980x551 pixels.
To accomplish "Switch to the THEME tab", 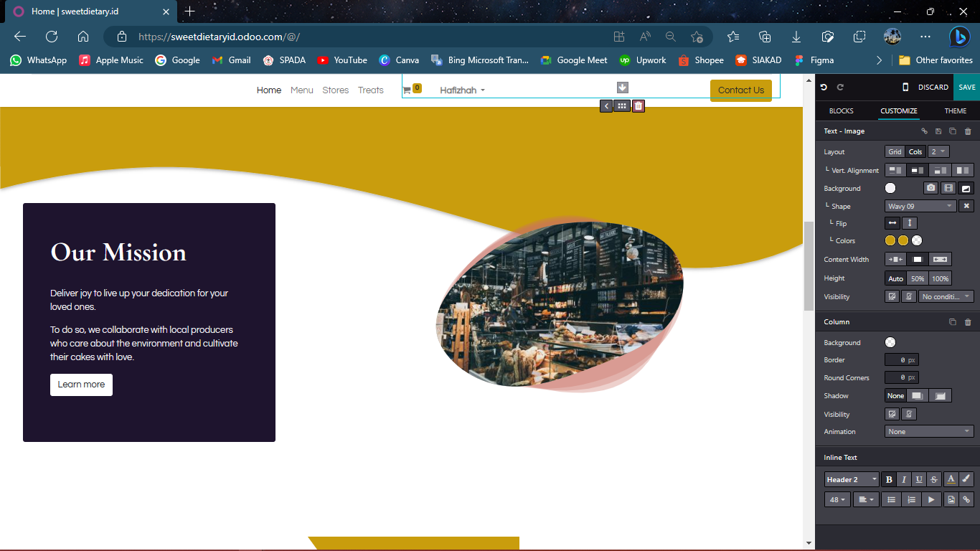I will pyautogui.click(x=956, y=111).
